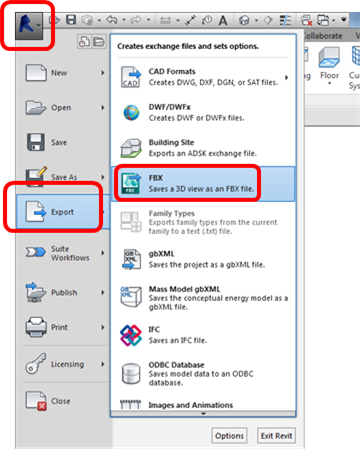Open Customize Quick Access Toolbar dropdown

click(344, 20)
